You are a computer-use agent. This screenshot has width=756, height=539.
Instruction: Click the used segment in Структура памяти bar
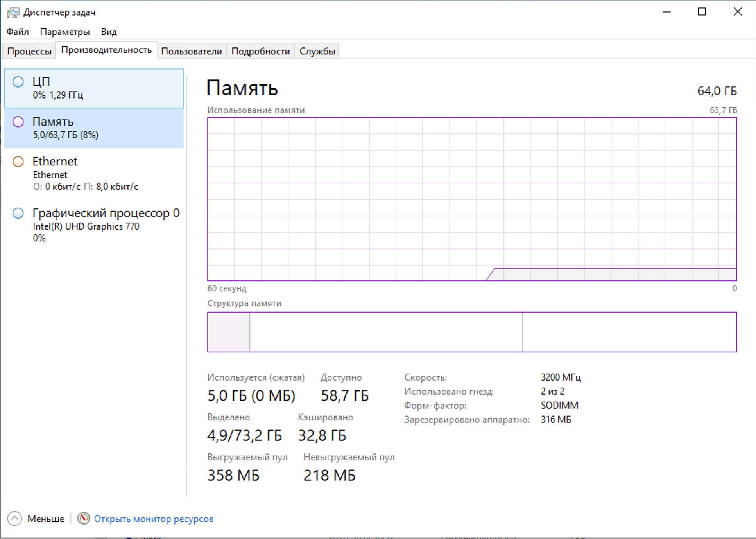click(228, 332)
